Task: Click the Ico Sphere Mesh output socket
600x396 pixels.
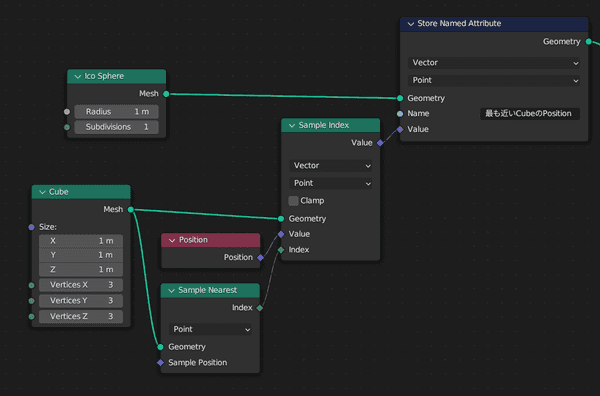Action: click(166, 94)
